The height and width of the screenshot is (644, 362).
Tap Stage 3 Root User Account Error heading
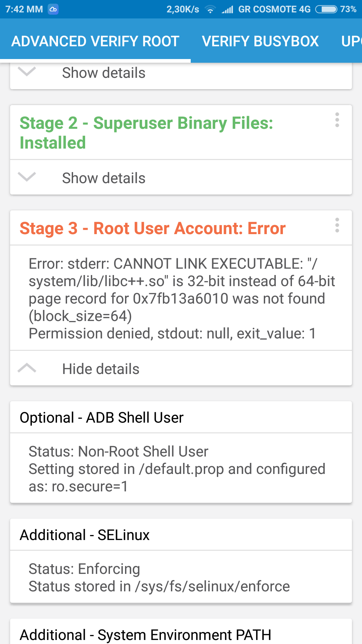(x=153, y=228)
